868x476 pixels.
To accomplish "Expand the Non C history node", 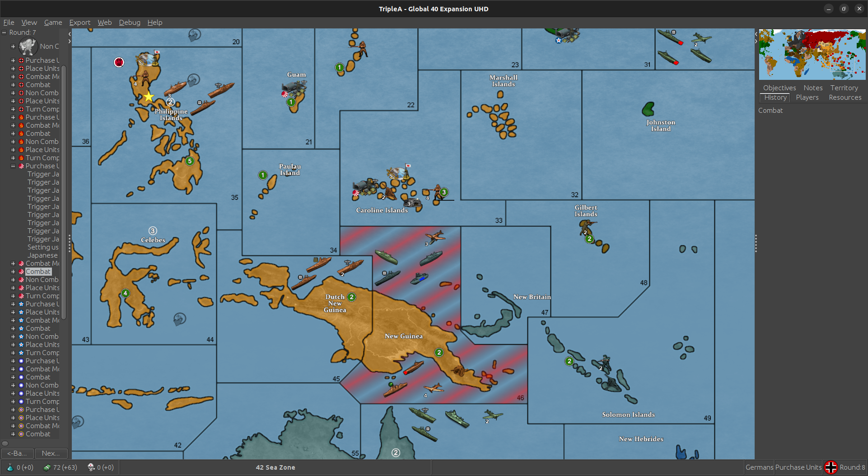I will 13,46.
